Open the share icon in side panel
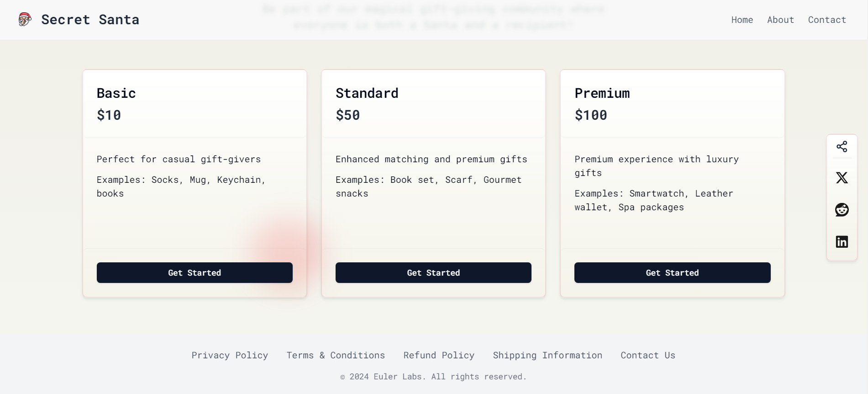 click(x=842, y=146)
